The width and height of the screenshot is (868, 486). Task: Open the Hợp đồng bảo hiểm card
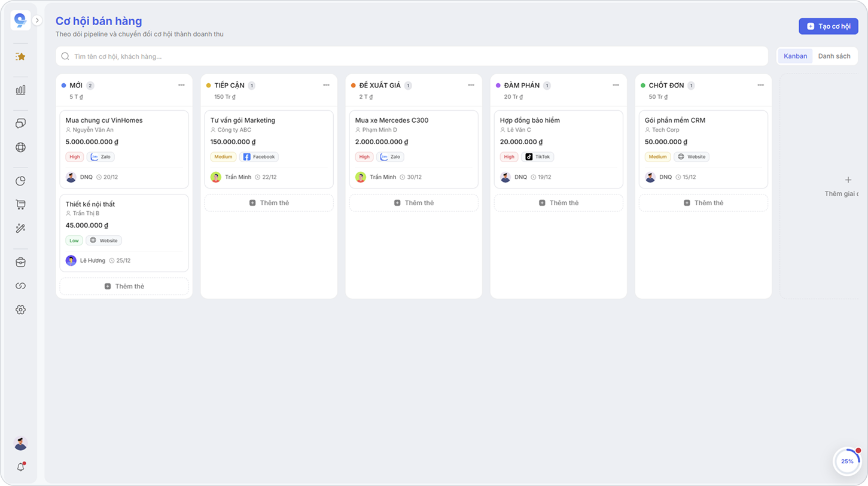558,150
